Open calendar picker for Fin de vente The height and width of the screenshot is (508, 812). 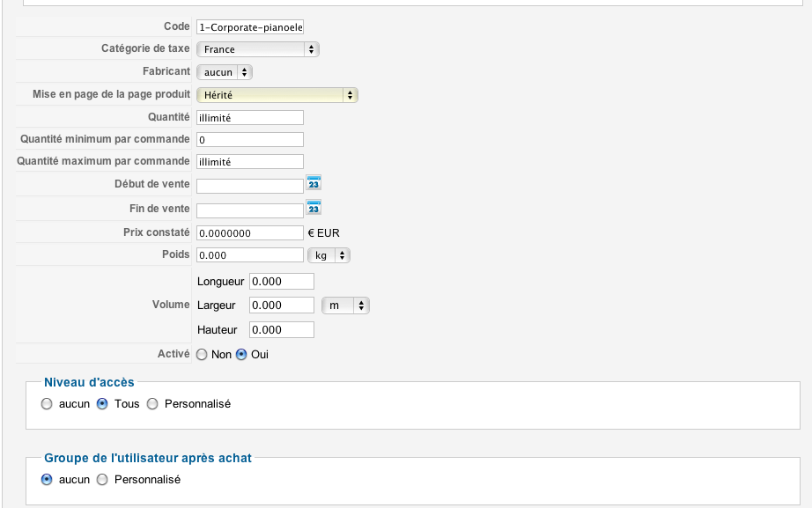click(314, 208)
